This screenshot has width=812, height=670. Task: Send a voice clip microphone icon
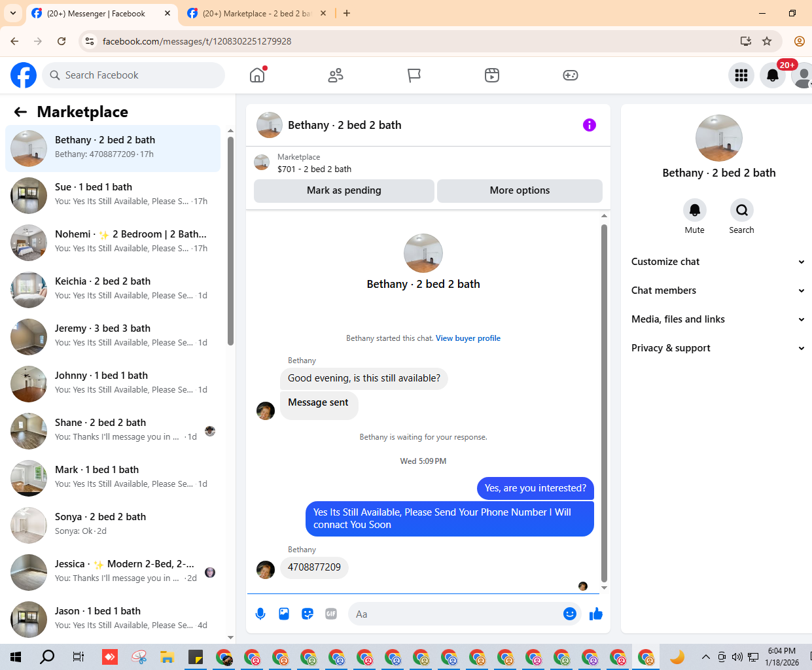click(260, 614)
